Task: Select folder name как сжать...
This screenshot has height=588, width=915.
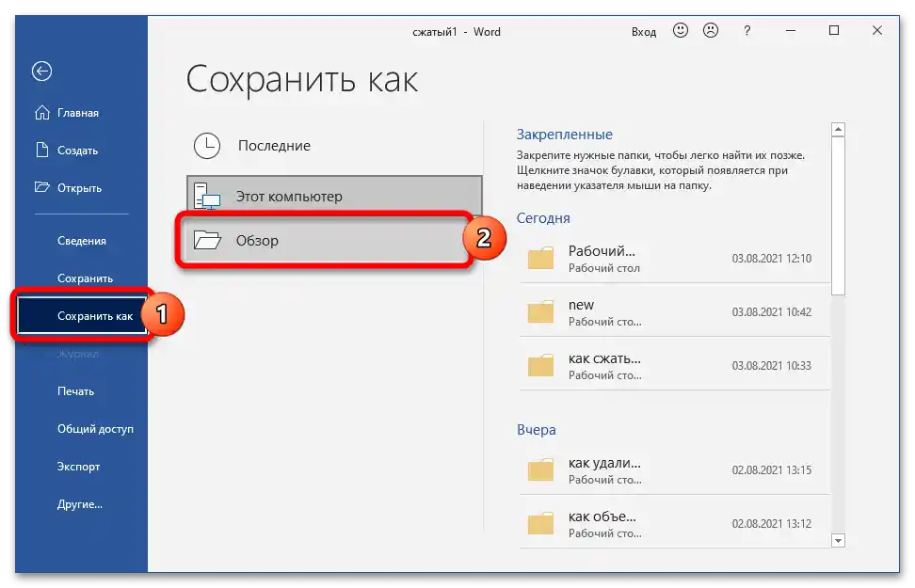Action: (604, 358)
